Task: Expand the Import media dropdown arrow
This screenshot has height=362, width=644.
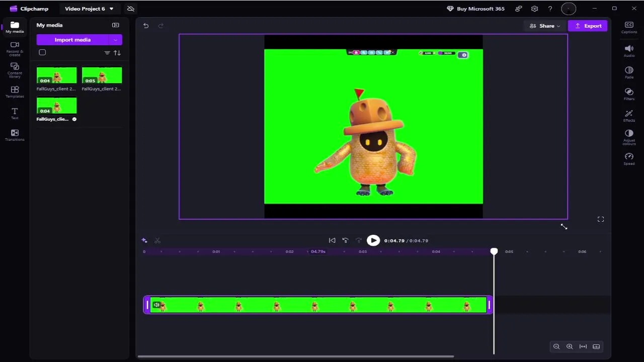Action: [x=116, y=40]
